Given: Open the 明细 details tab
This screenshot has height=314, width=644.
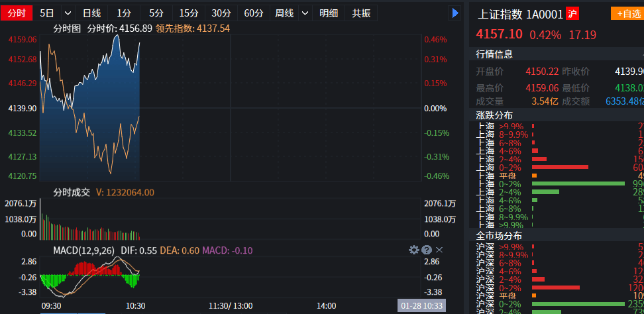Looking at the screenshot, I should (x=329, y=13).
